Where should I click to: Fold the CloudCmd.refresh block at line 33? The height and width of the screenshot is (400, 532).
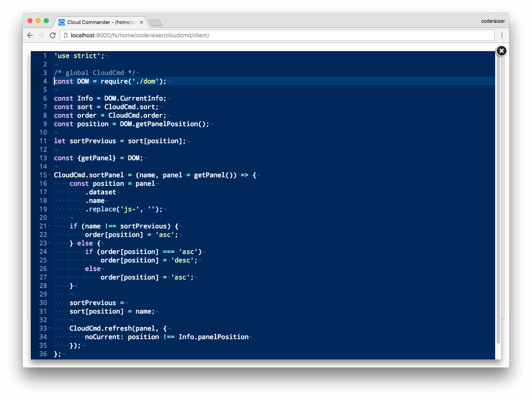click(x=50, y=328)
